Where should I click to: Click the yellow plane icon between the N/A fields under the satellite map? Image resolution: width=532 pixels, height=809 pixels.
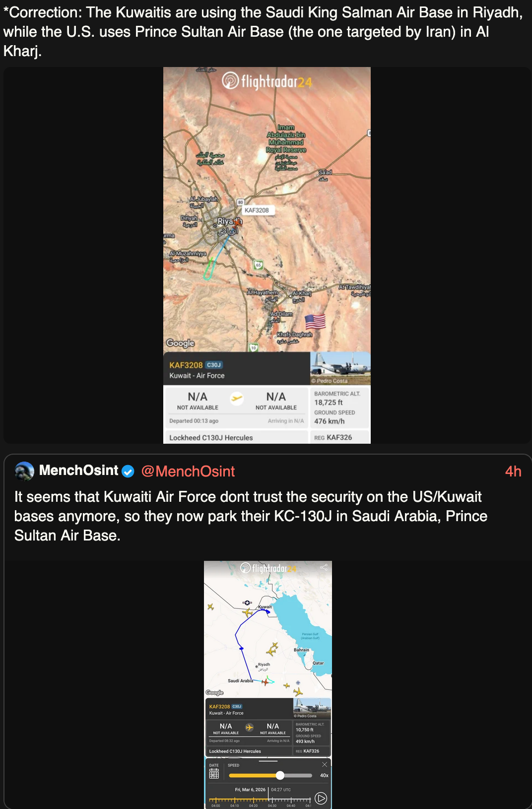point(237,398)
